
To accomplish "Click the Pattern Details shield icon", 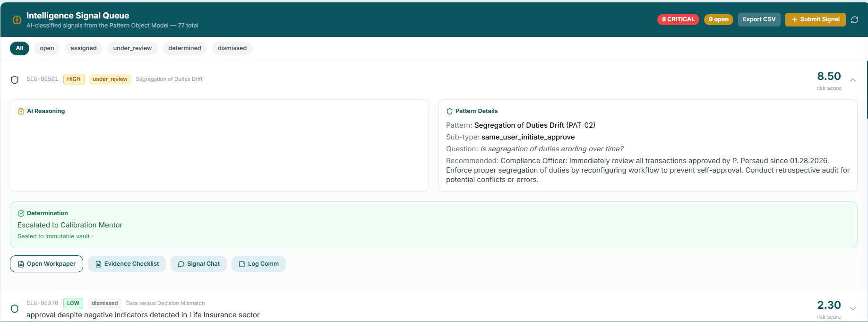I will coord(449,111).
